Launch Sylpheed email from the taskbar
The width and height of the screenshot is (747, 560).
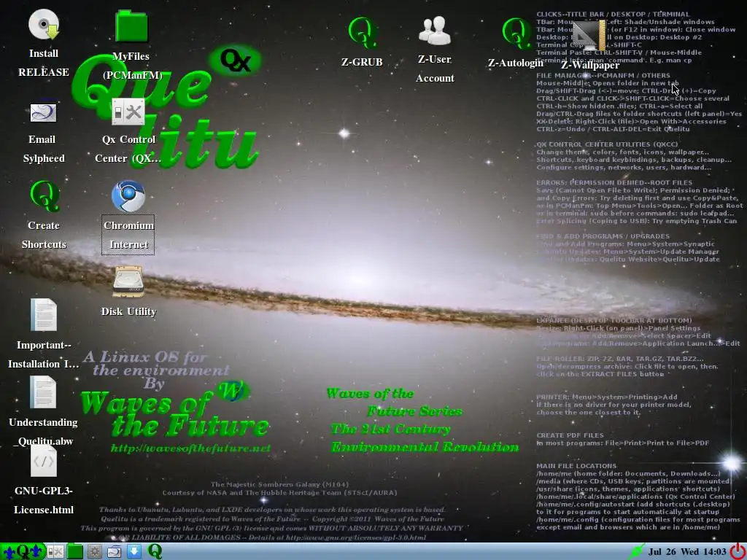click(114, 552)
